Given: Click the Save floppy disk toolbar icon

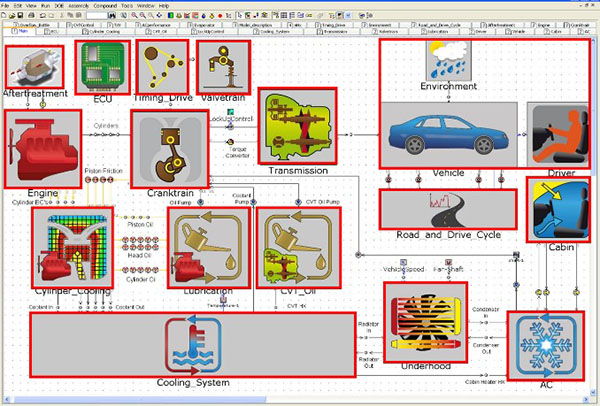Looking at the screenshot, I should coord(20,15).
